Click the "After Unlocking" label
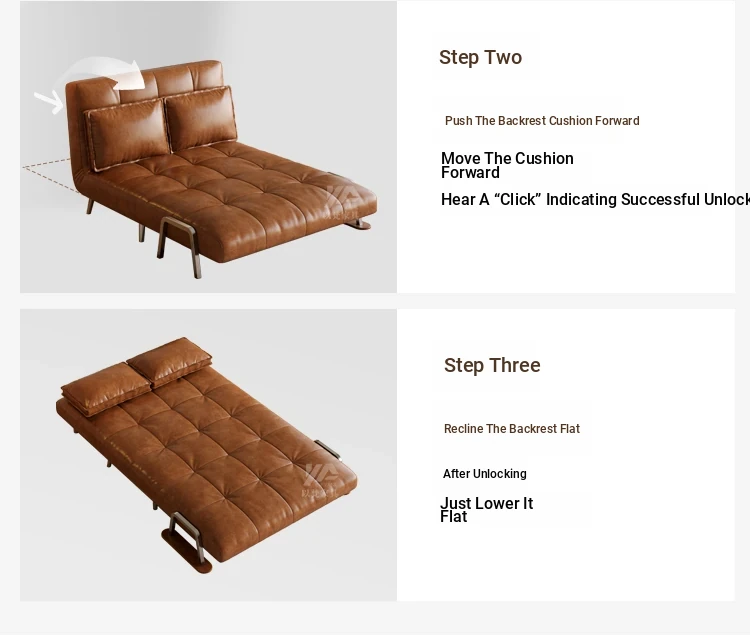 pyautogui.click(x=485, y=474)
